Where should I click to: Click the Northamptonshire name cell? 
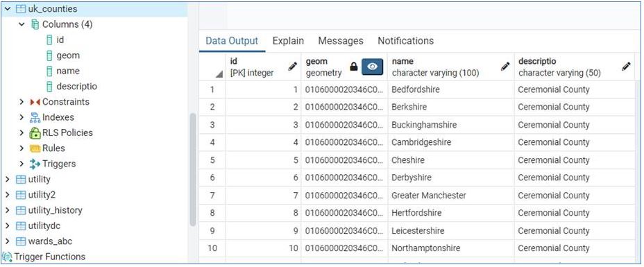click(x=451, y=248)
